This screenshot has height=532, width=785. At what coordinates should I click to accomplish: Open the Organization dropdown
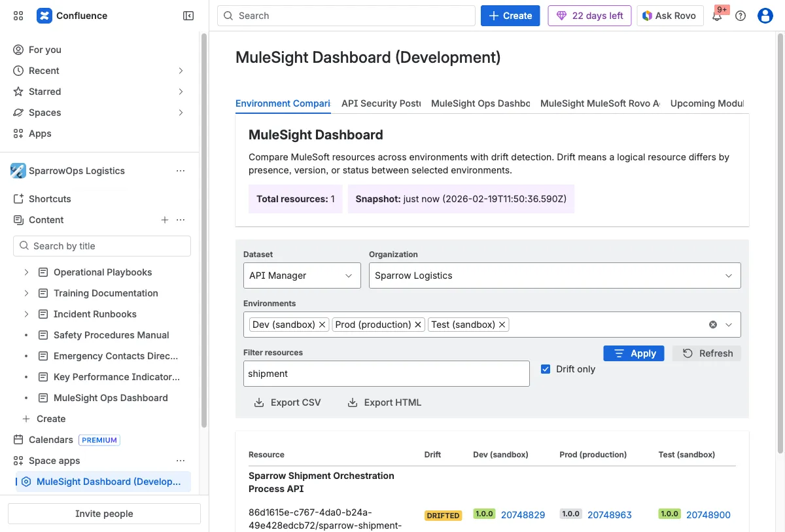click(554, 275)
